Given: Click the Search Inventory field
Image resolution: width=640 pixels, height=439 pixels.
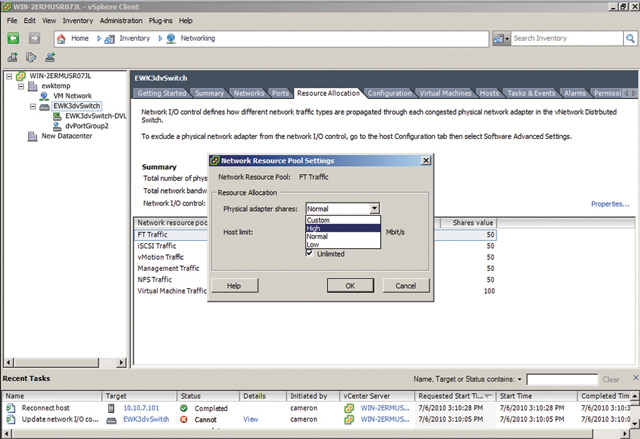Looking at the screenshot, I should pos(567,38).
